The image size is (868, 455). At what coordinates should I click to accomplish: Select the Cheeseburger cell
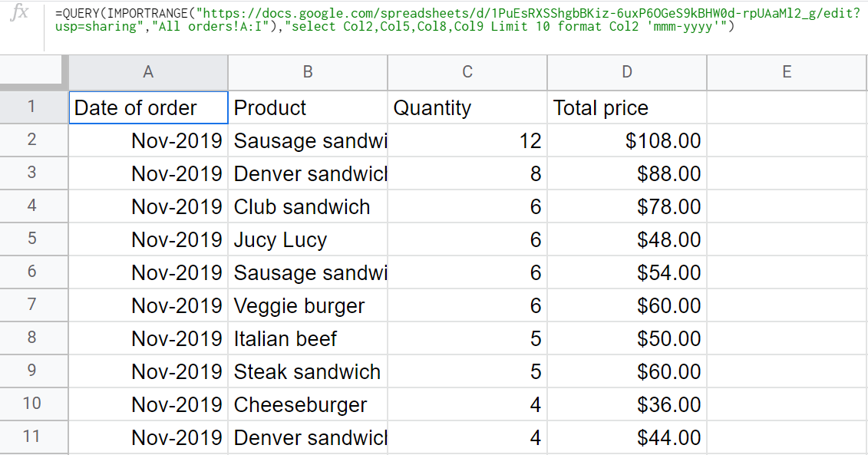pos(307,404)
